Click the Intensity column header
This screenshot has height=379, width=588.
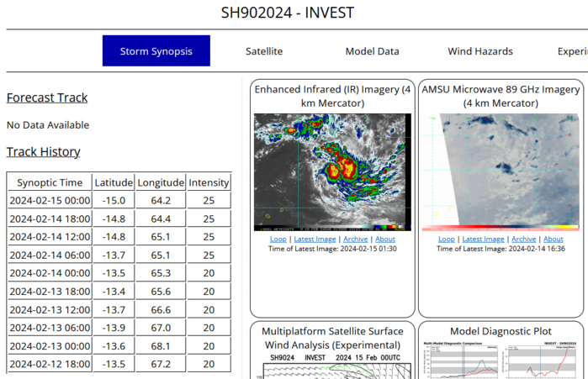209,182
